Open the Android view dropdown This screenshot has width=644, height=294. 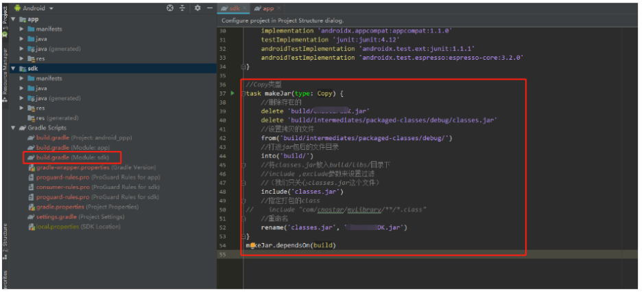(x=34, y=8)
